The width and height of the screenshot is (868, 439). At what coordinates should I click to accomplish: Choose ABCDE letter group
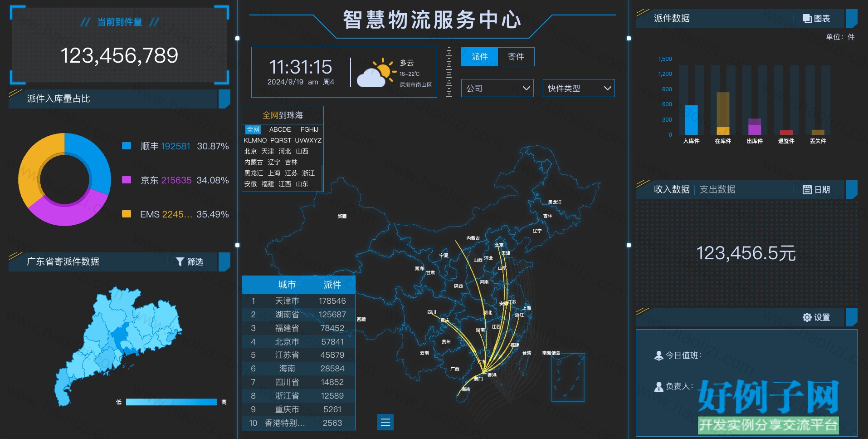pos(280,130)
